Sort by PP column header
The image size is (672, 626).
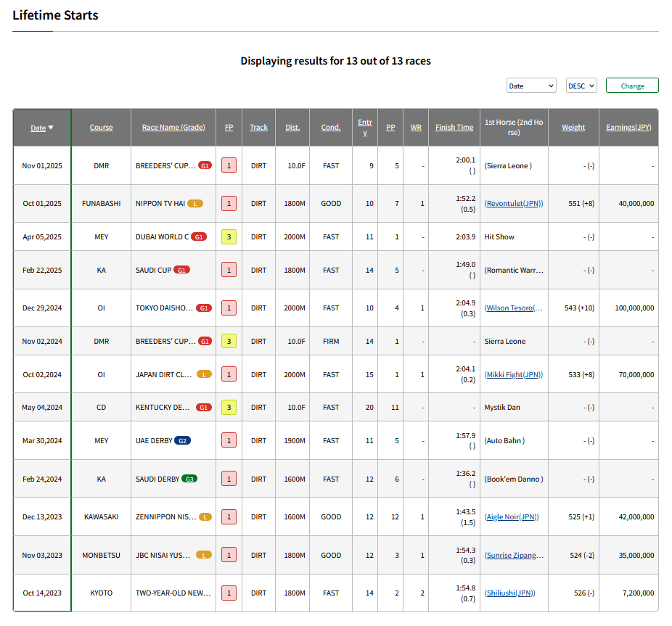pyautogui.click(x=390, y=127)
